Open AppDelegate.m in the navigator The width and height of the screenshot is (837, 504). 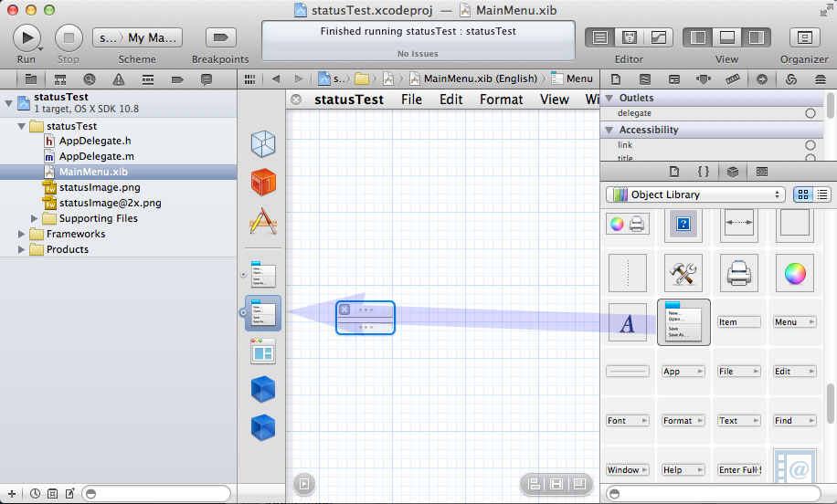[97, 156]
